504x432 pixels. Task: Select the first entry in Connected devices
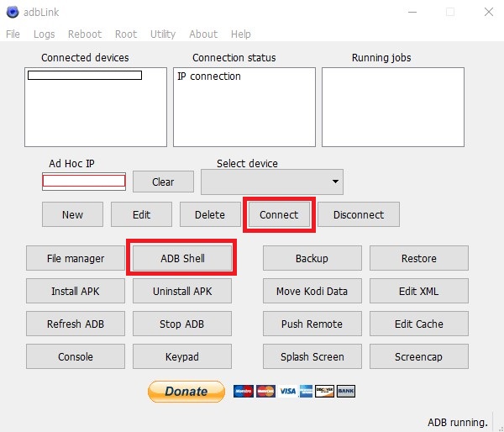click(85, 76)
